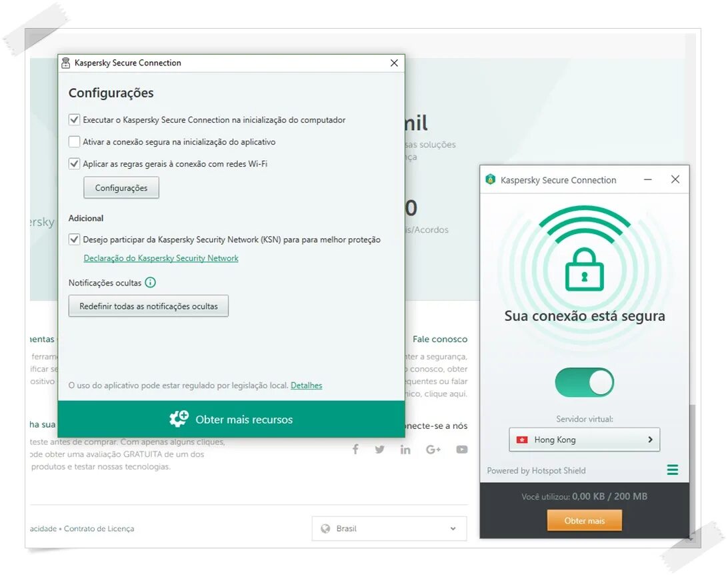The height and width of the screenshot is (575, 728).
Task: Minimize the Kaspersky Secure Connection VPN window
Action: (648, 179)
